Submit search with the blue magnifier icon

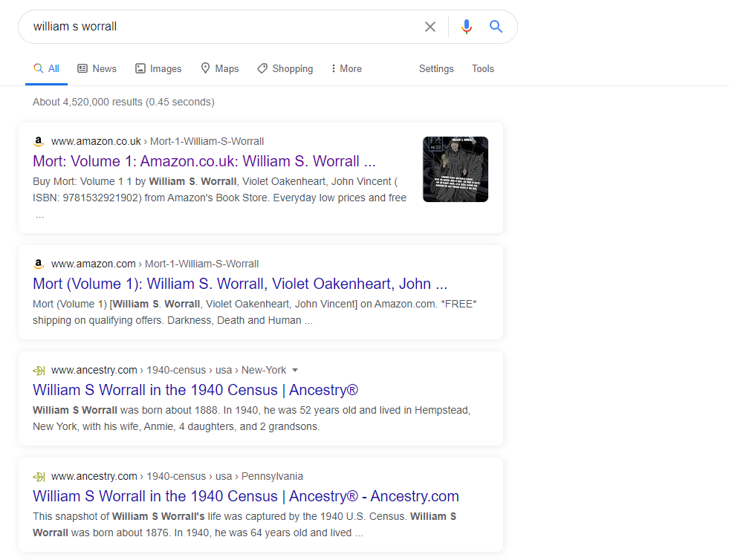pyautogui.click(x=496, y=27)
